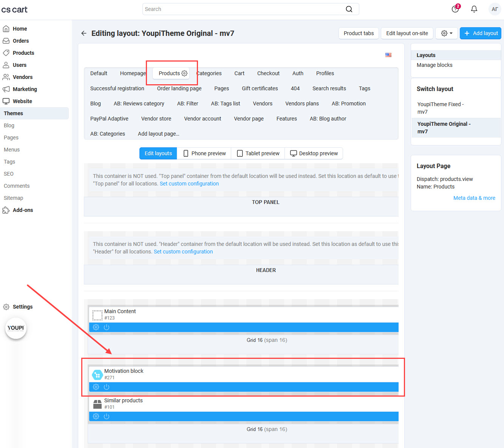Click the gear icon on Products tab
Screen dimensions: 504x448
click(x=184, y=73)
